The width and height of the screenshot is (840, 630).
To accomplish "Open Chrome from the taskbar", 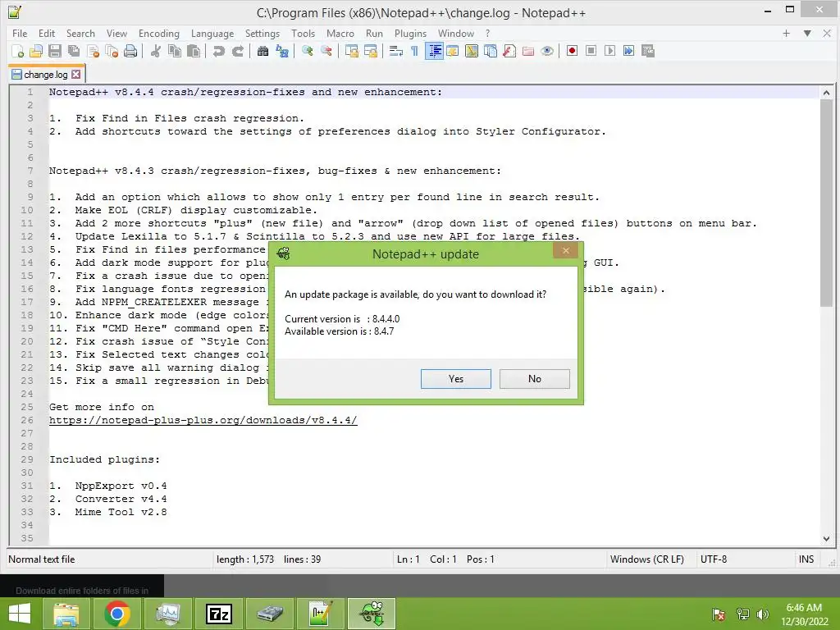I will (117, 614).
